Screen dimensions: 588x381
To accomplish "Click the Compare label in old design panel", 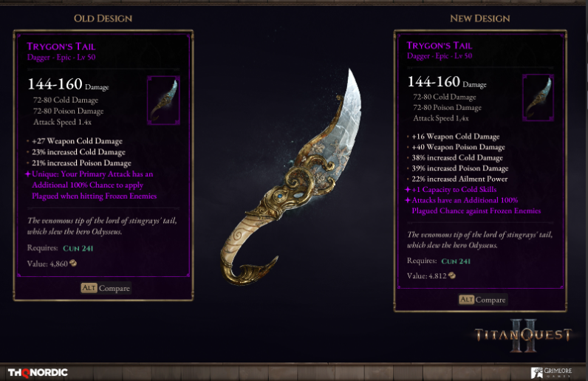I will click(114, 289).
